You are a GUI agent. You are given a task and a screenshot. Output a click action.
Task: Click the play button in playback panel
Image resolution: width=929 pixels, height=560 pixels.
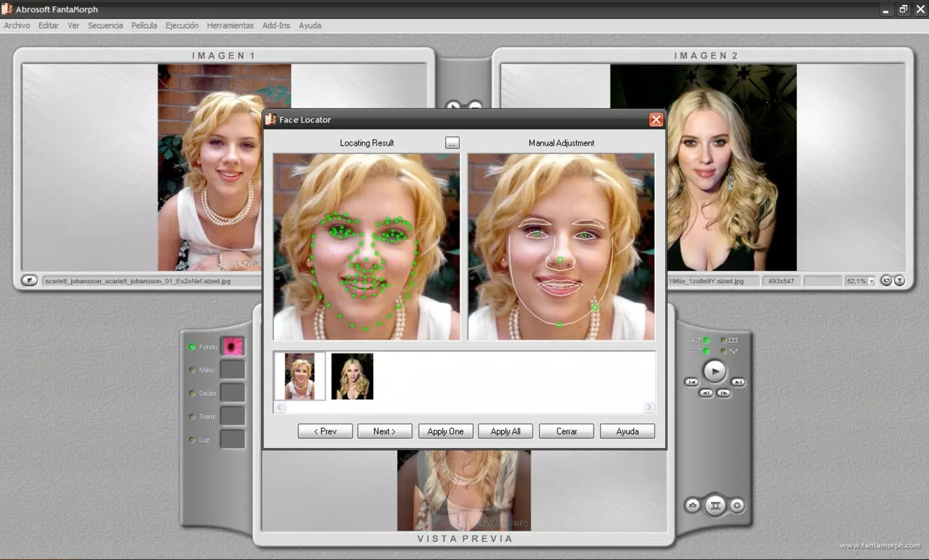point(715,370)
